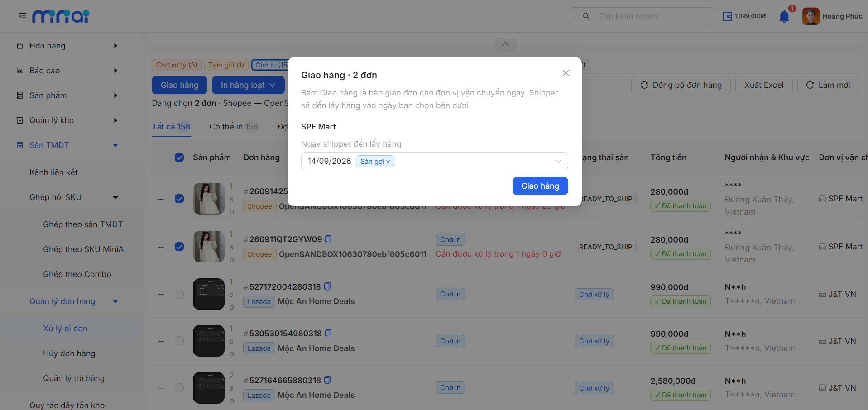This screenshot has height=410, width=868.
Task: Expand row of order 527172004280318 with plus icon
Action: click(x=161, y=295)
